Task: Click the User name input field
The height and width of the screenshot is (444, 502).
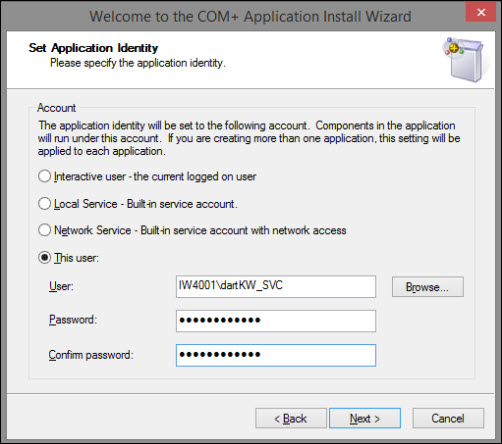Action: pos(276,286)
